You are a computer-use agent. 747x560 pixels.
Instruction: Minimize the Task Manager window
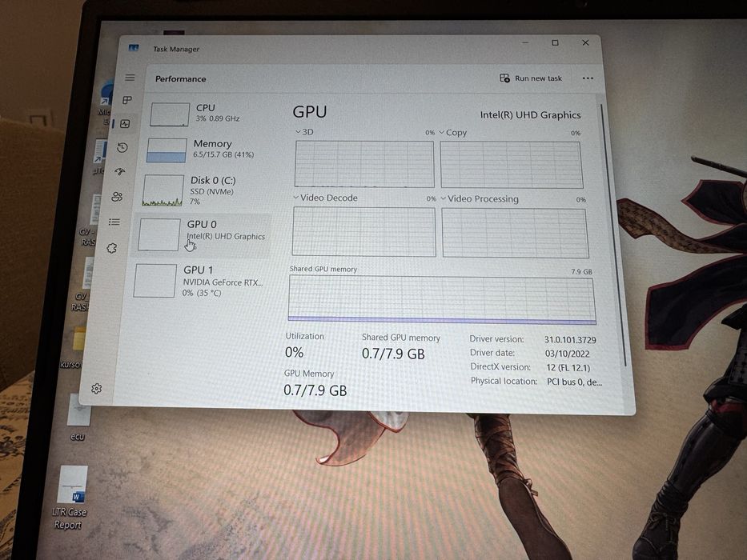pos(525,42)
